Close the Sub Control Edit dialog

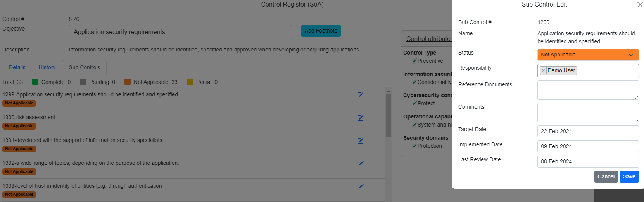(640, 5)
